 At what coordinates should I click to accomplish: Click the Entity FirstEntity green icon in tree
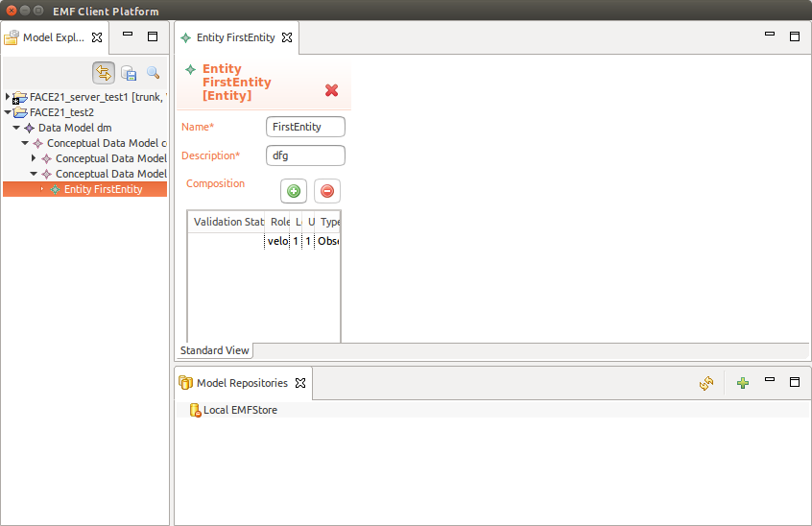click(x=55, y=189)
